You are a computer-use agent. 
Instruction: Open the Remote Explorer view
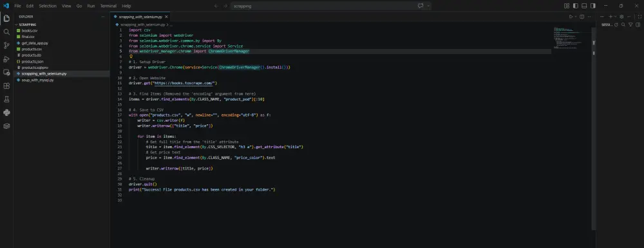(6, 72)
